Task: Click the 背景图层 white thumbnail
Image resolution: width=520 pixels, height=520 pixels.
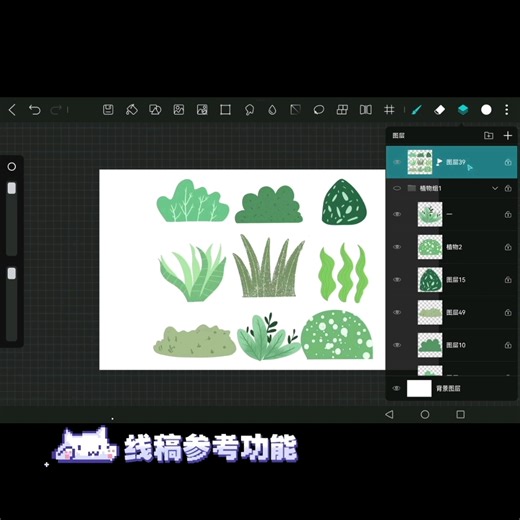Action: point(419,388)
